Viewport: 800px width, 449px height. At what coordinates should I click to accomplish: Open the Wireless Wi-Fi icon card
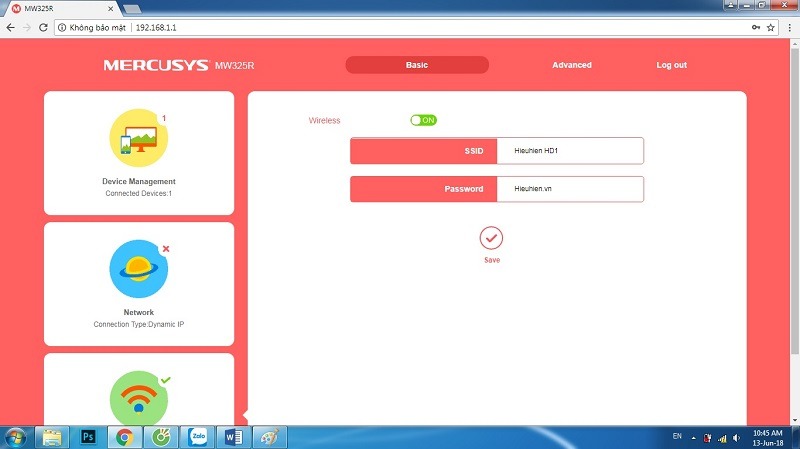tap(139, 398)
